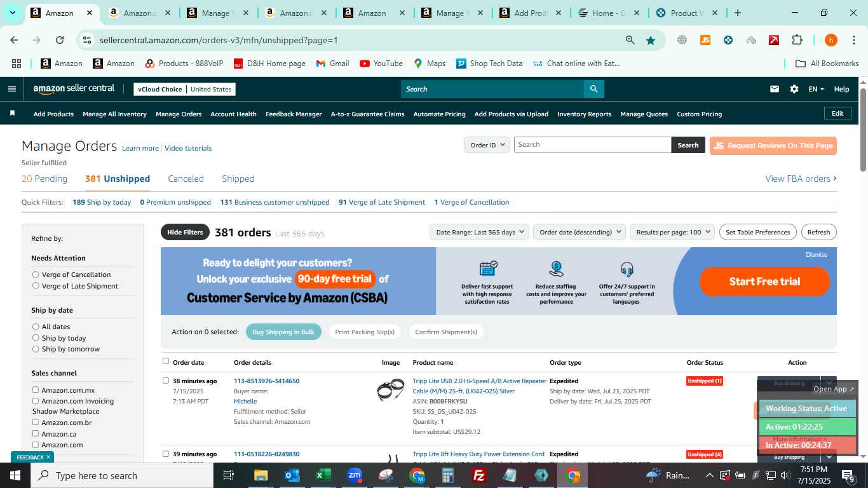This screenshot has width=868, height=488.
Task: Click the Hide Filters button
Action: 185,232
